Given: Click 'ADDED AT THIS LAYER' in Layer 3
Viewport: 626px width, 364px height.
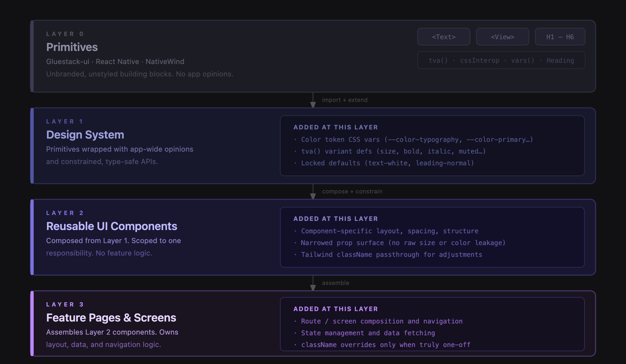Looking at the screenshot, I should click(336, 309).
